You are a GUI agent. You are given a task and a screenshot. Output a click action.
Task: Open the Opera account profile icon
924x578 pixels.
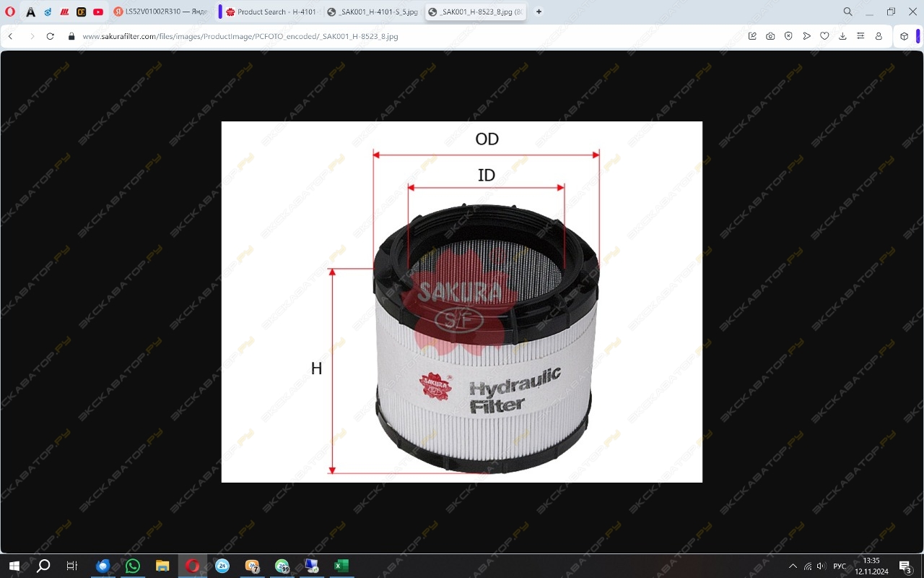[879, 36]
